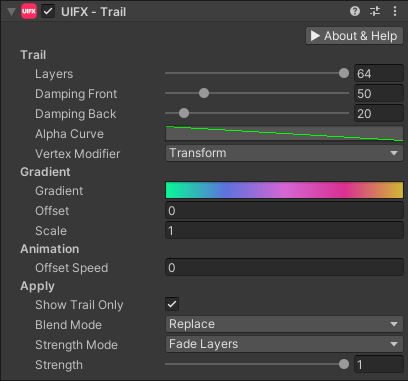Open the Blend Mode dropdown
This screenshot has height=381, width=408.
point(284,324)
